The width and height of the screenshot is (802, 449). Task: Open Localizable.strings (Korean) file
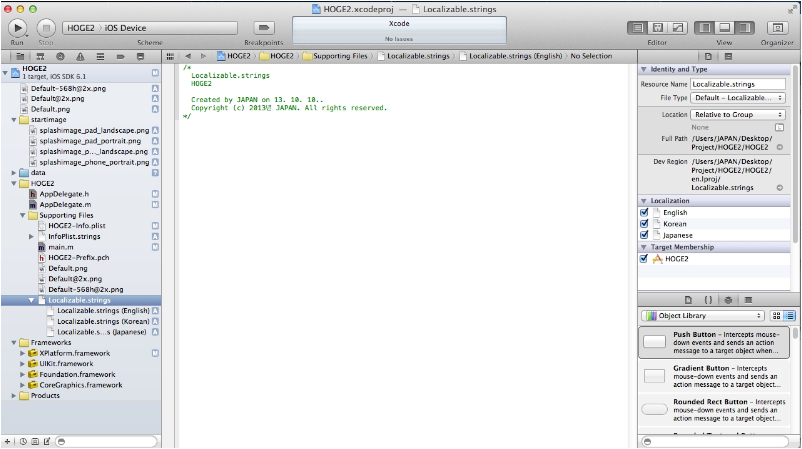[x=103, y=321]
